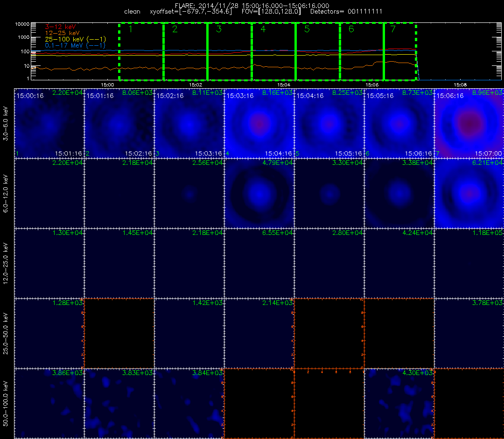Click the peak value 6.55E+04

[277, 233]
